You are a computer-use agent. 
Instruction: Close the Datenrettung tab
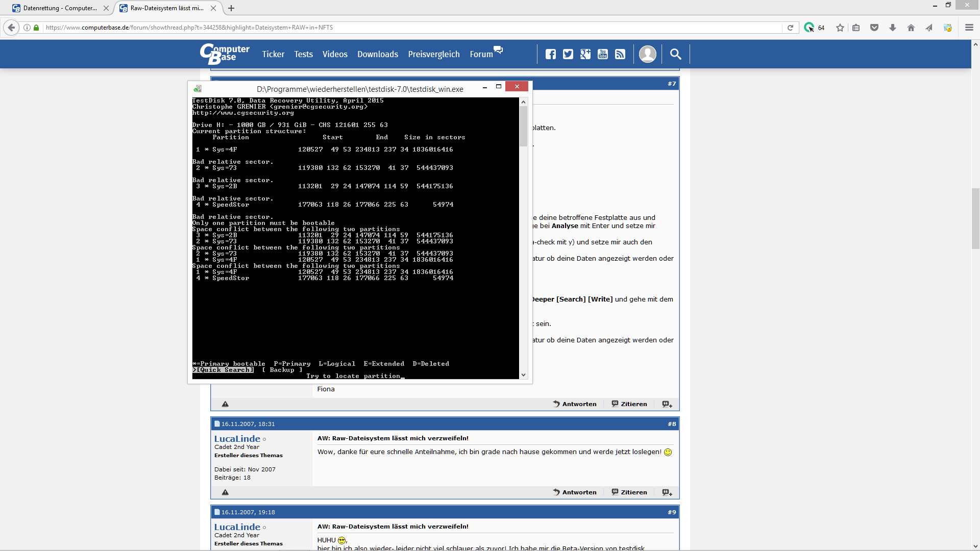point(106,8)
